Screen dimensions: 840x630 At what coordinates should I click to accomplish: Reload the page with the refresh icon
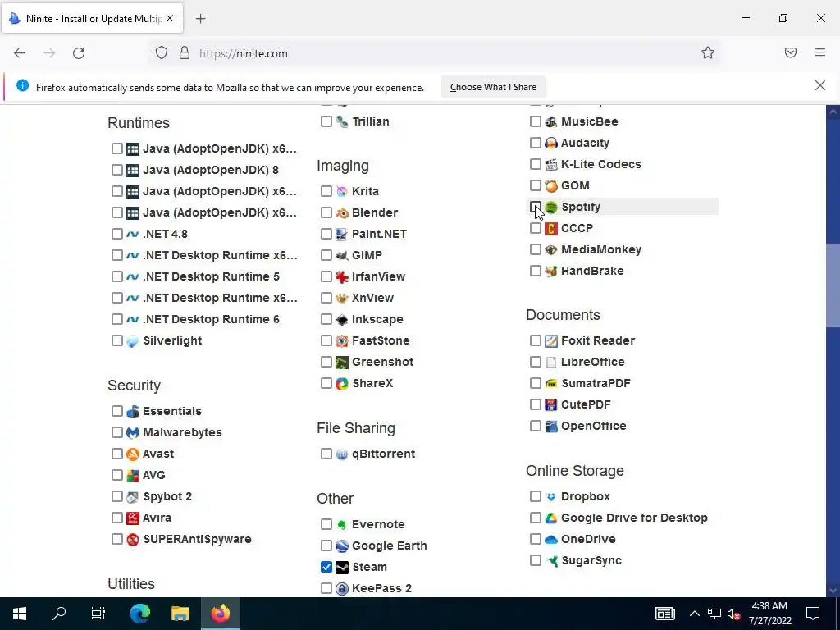pyautogui.click(x=79, y=53)
